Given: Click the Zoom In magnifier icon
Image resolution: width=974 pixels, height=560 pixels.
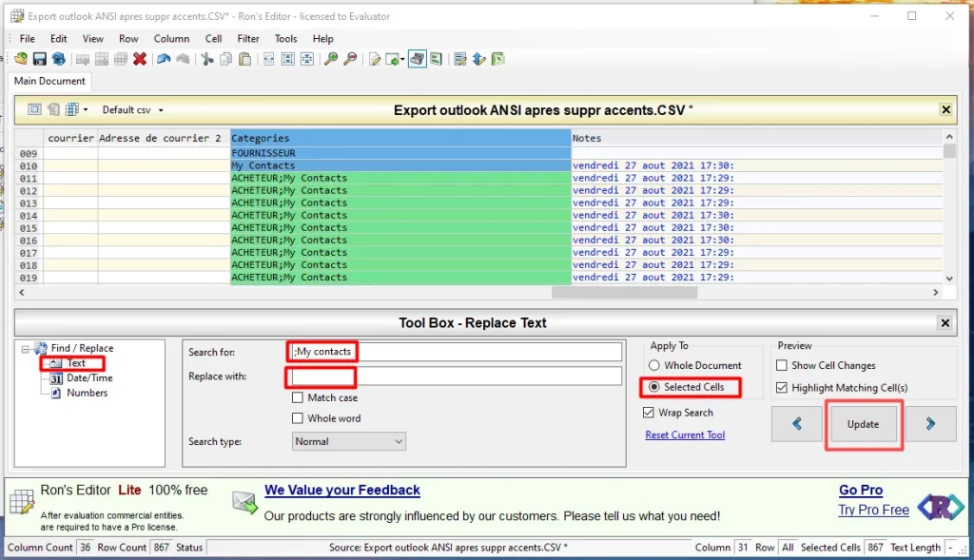Looking at the screenshot, I should coord(331,59).
